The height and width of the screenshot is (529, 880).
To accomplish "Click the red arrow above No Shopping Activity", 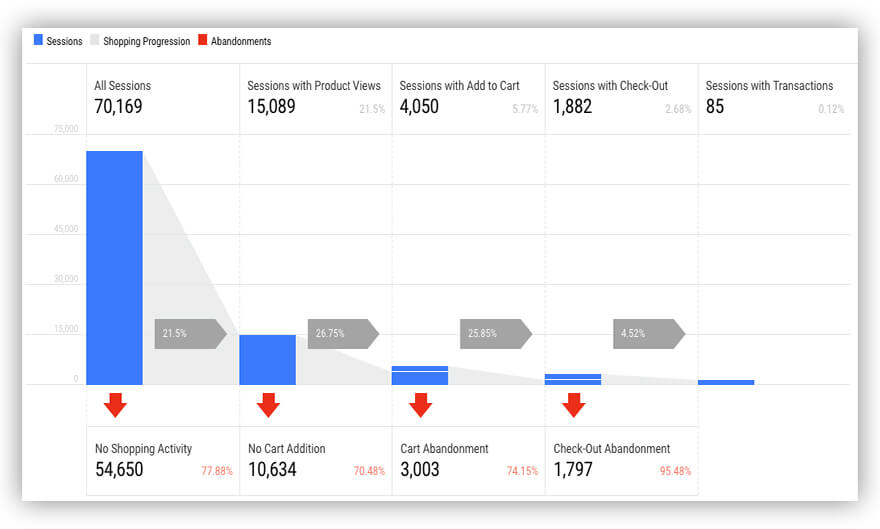I will click(x=115, y=405).
